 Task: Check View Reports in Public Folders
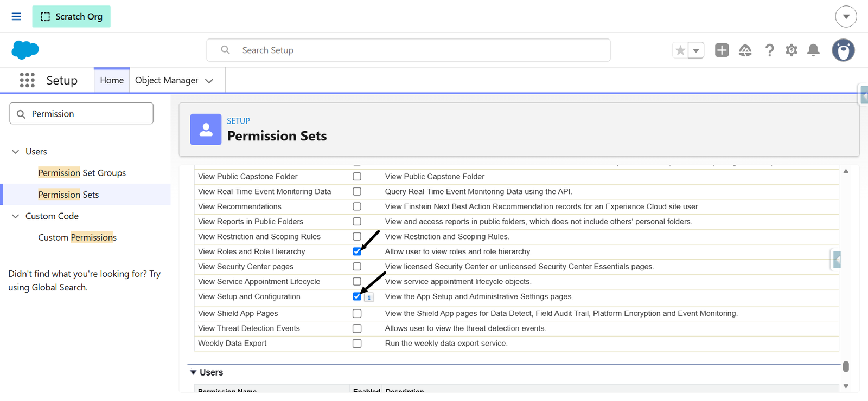tap(357, 222)
